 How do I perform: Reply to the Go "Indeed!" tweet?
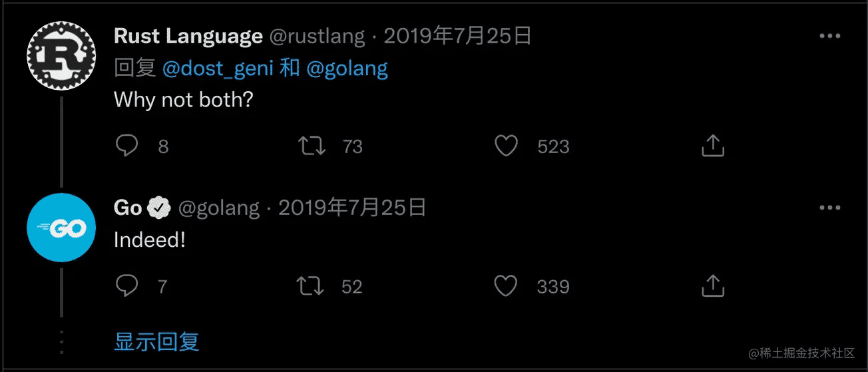(x=126, y=286)
